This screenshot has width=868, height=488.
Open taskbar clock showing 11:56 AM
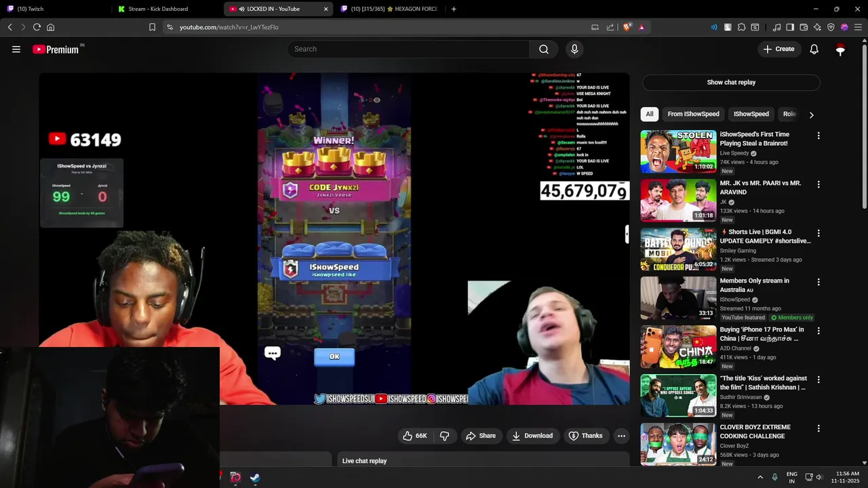click(x=847, y=477)
